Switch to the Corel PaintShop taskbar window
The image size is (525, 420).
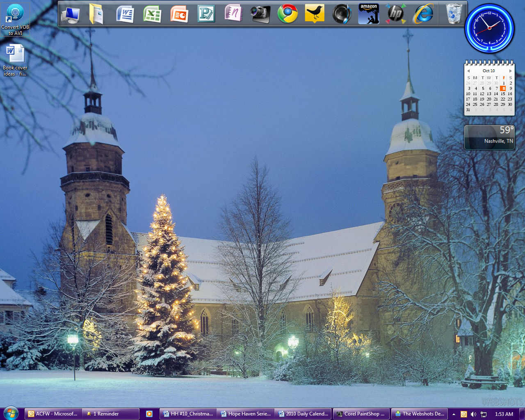coord(360,414)
